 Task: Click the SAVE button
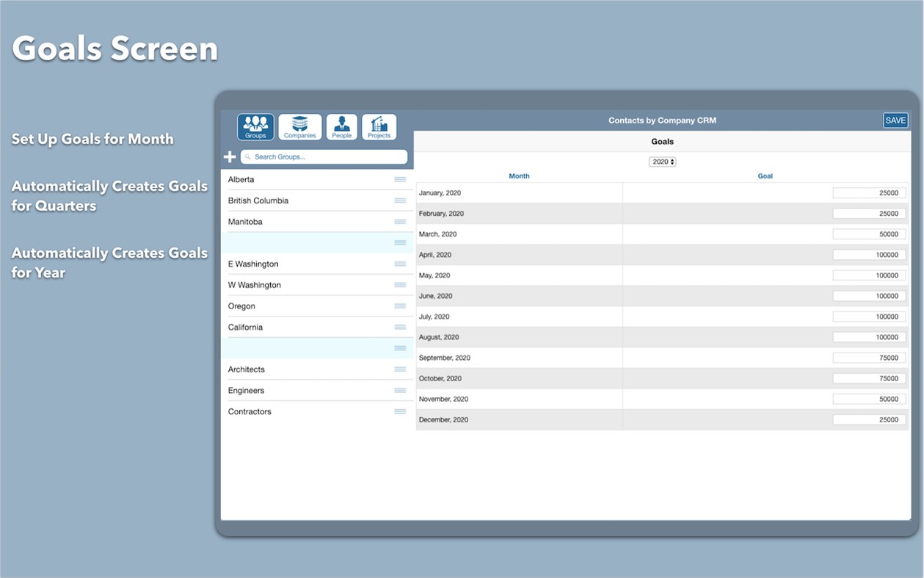coord(895,120)
